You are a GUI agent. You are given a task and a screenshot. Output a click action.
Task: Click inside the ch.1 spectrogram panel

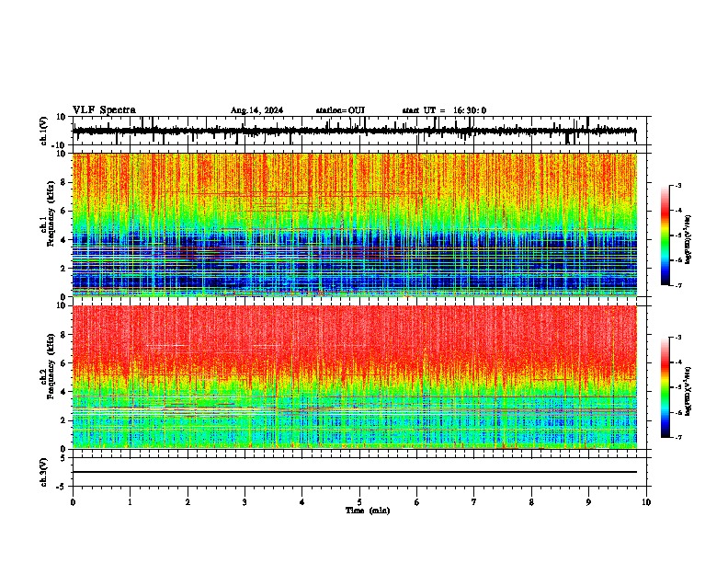click(354, 224)
